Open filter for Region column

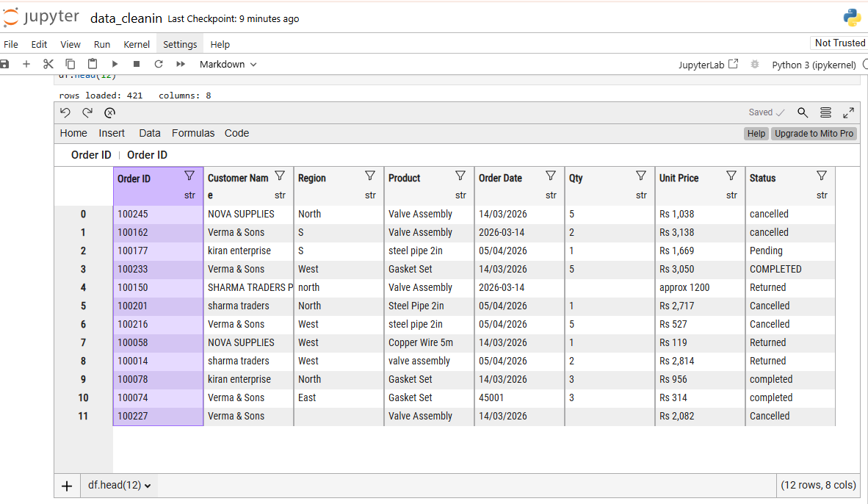(x=370, y=176)
